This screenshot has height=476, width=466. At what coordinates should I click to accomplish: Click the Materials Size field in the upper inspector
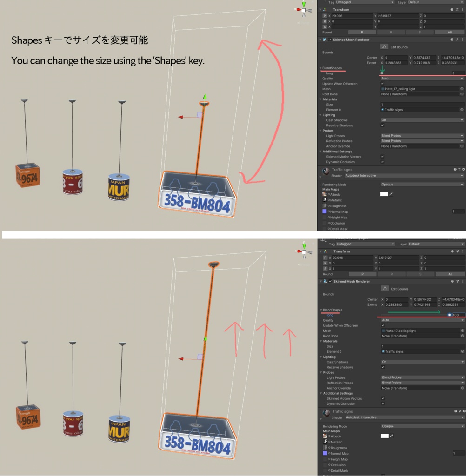click(x=422, y=105)
